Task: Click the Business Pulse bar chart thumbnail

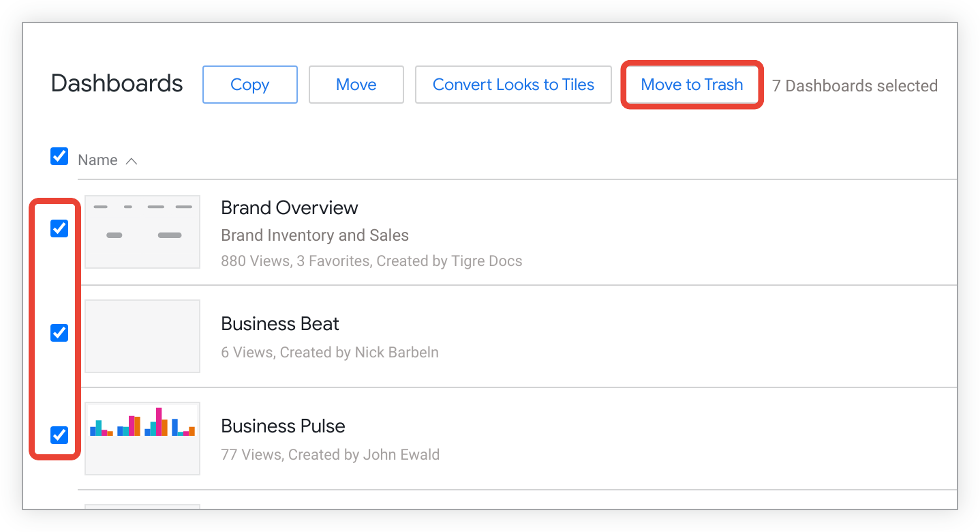Action: click(142, 438)
